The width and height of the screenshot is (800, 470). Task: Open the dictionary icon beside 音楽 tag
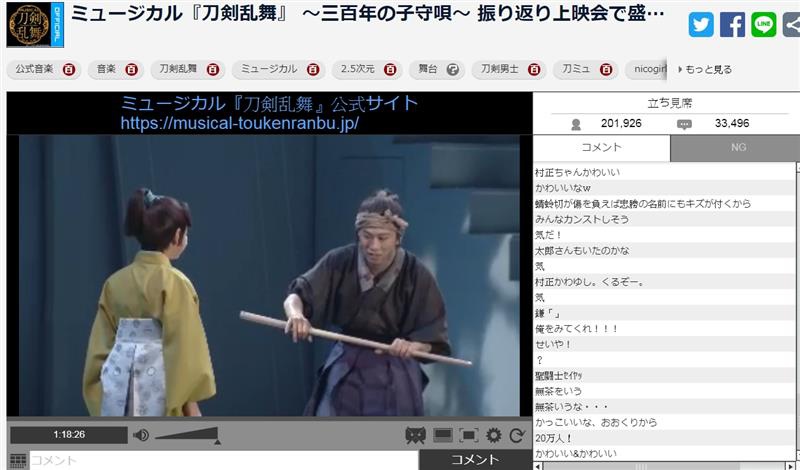132,69
